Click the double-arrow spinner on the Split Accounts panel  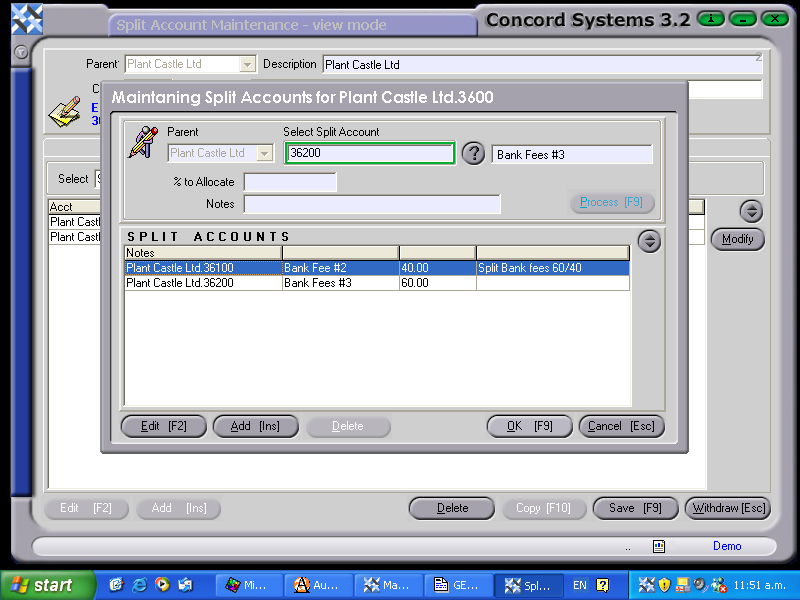(x=649, y=241)
